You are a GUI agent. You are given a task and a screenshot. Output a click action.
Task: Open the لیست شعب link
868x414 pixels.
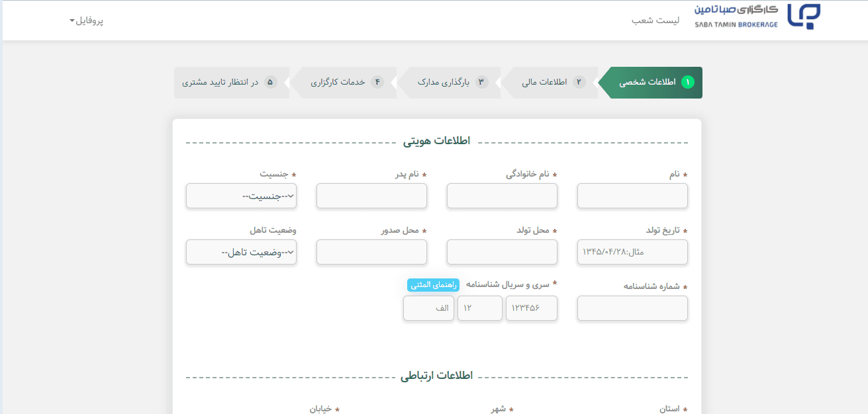pyautogui.click(x=655, y=21)
